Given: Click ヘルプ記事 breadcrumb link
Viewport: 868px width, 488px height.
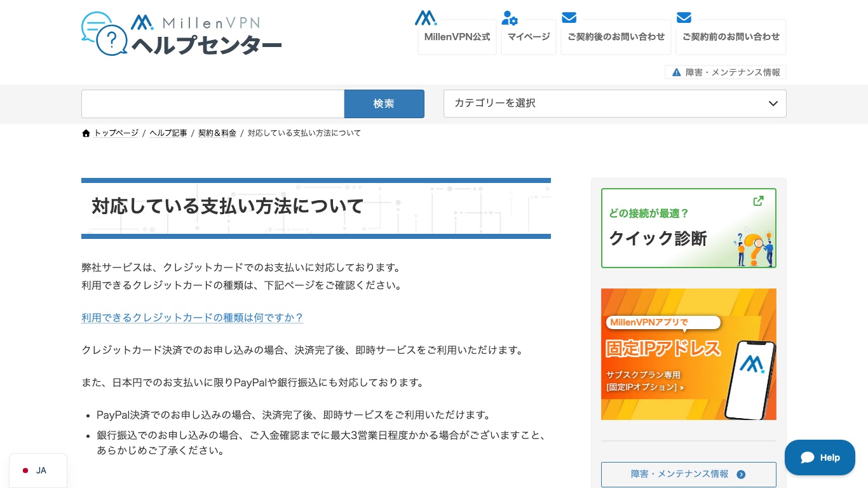Looking at the screenshot, I should click(168, 133).
